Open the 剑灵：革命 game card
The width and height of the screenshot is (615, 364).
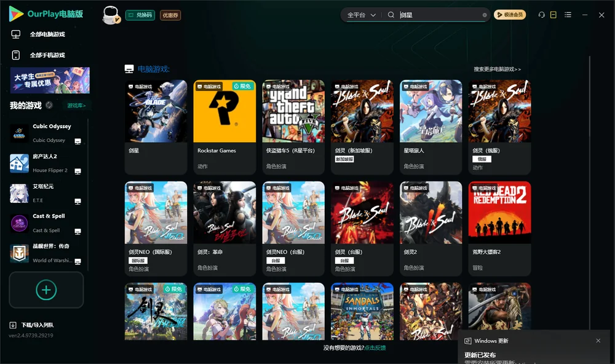(x=224, y=229)
